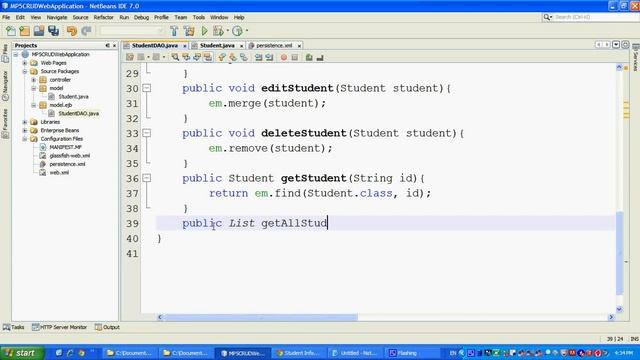Viewport: 640px width, 360px height.
Task: Open the Source menu
Action: (80, 18)
